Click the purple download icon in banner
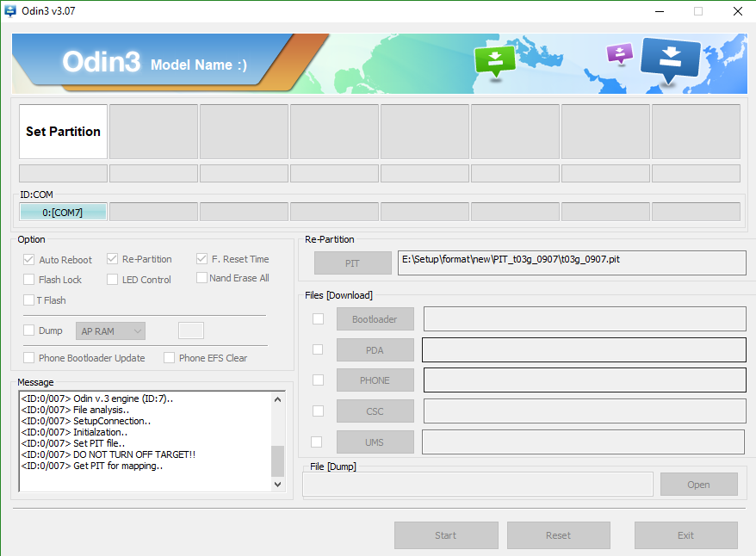 pyautogui.click(x=620, y=53)
